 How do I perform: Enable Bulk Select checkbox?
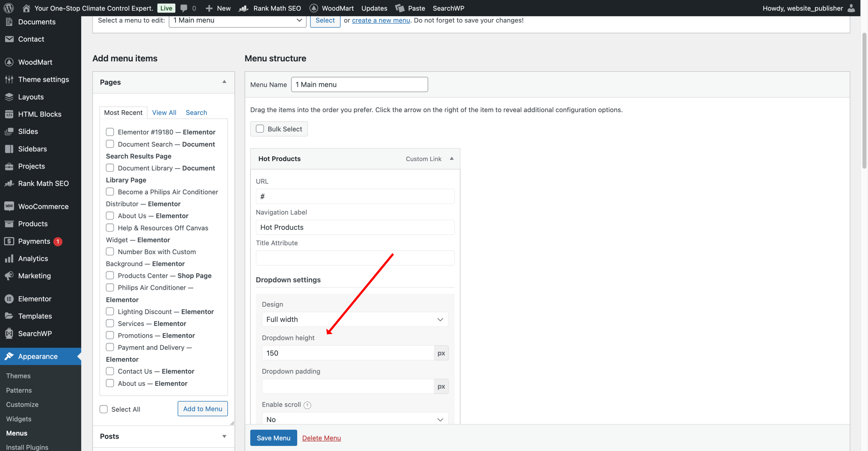(260, 129)
